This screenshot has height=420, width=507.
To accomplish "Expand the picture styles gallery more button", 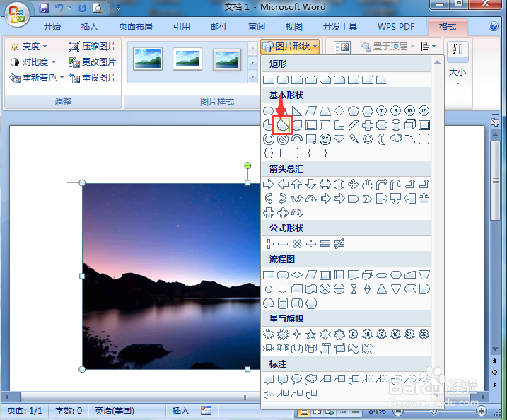I will pyautogui.click(x=253, y=76).
